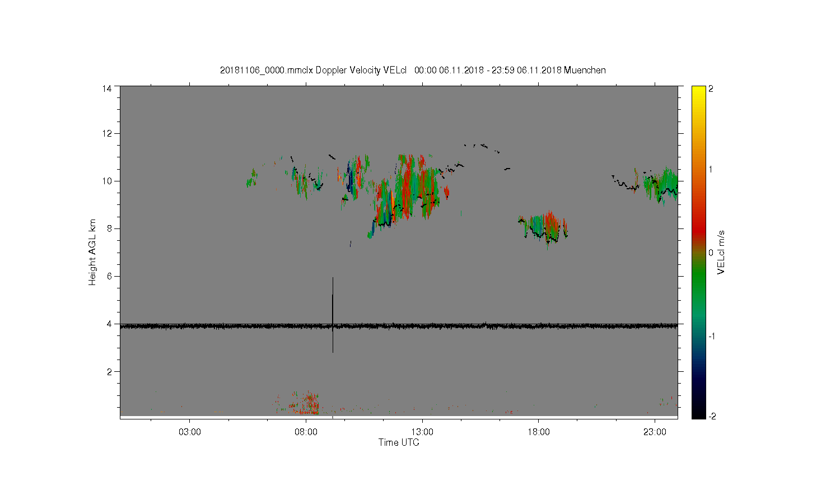Click the 23:00 time tick label
The height and width of the screenshot is (504, 840).
655,432
